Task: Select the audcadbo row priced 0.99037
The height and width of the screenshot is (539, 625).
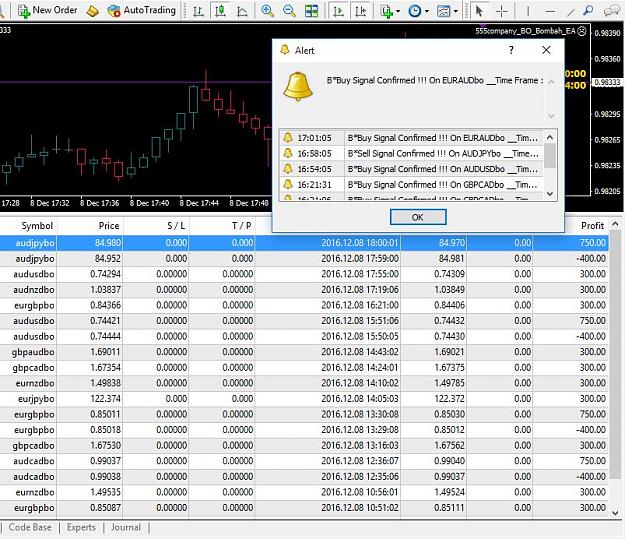Action: point(304,461)
